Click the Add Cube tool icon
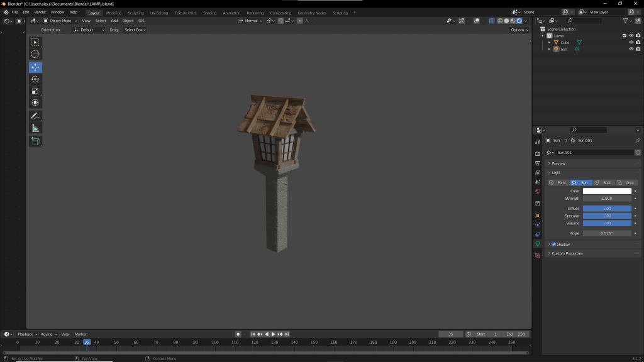Viewport: 644px width, 362px height. (35, 141)
